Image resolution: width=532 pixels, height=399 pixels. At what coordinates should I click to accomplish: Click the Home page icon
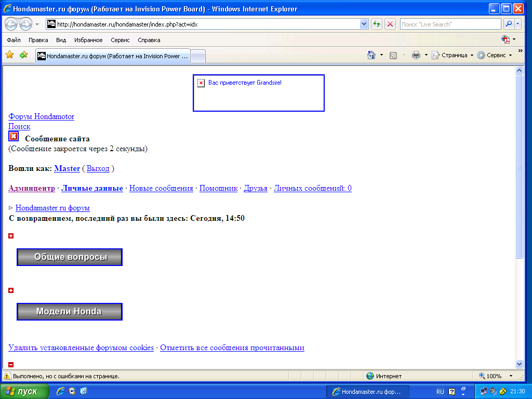(x=371, y=55)
